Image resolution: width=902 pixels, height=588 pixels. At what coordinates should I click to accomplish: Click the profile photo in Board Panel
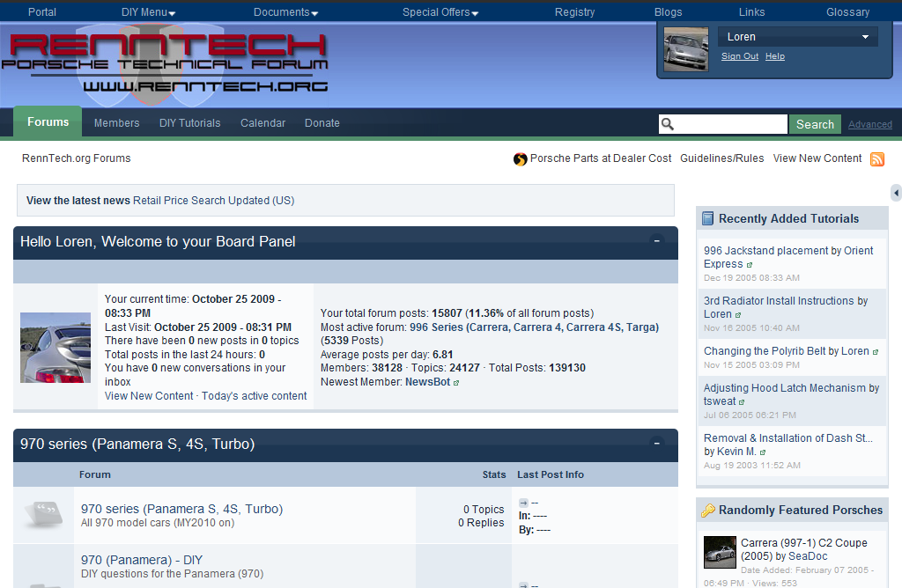tap(55, 348)
